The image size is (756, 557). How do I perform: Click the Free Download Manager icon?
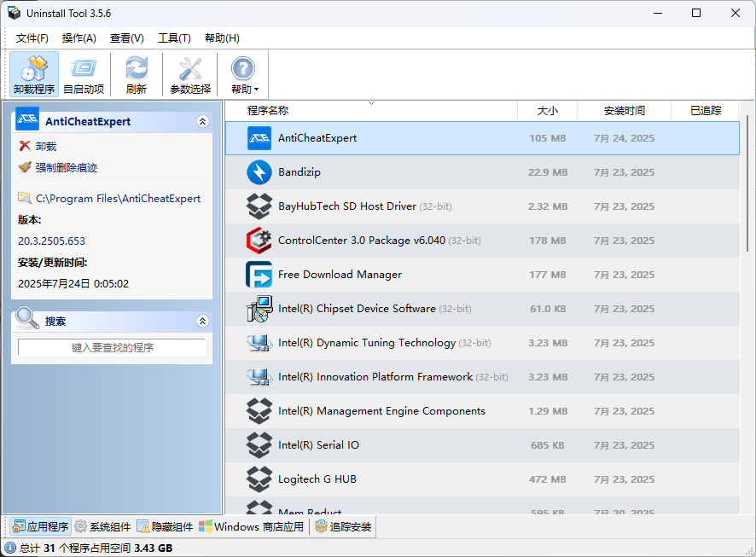pos(259,275)
